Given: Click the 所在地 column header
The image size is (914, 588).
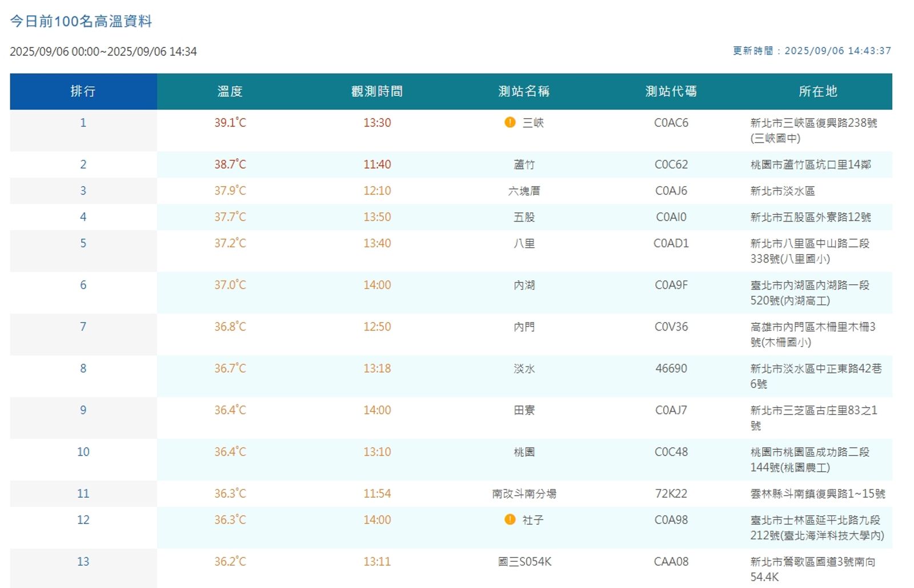Looking at the screenshot, I should click(817, 91).
